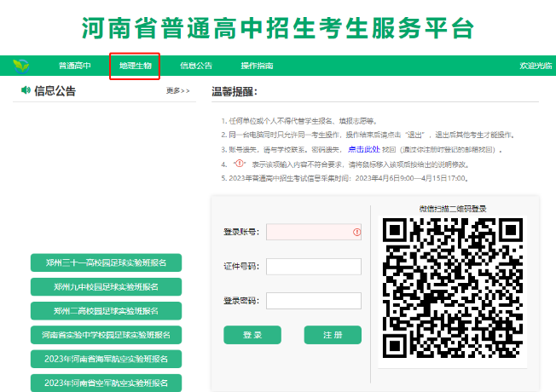The width and height of the screenshot is (556, 392).
Task: Click the 点击此处 password recovery link
Action: coord(364,150)
